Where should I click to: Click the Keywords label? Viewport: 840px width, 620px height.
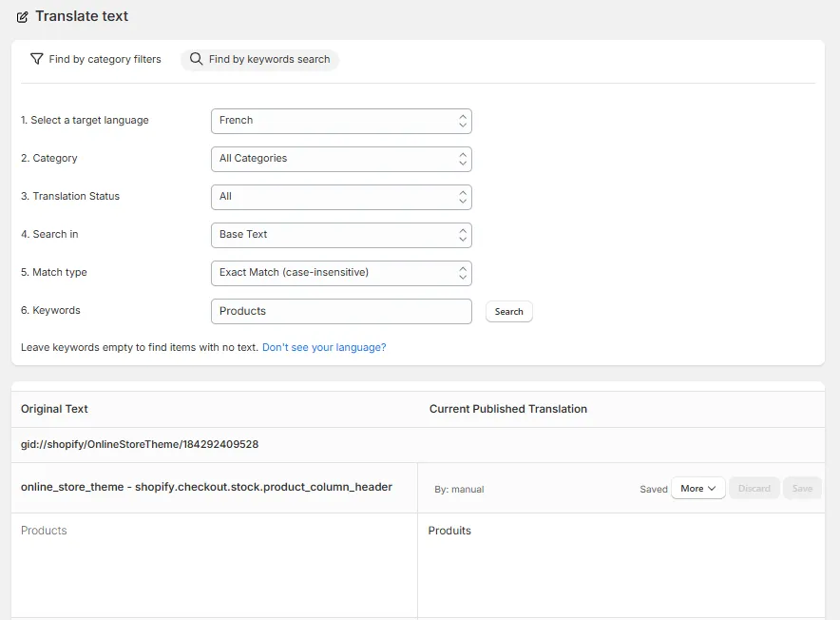51,311
